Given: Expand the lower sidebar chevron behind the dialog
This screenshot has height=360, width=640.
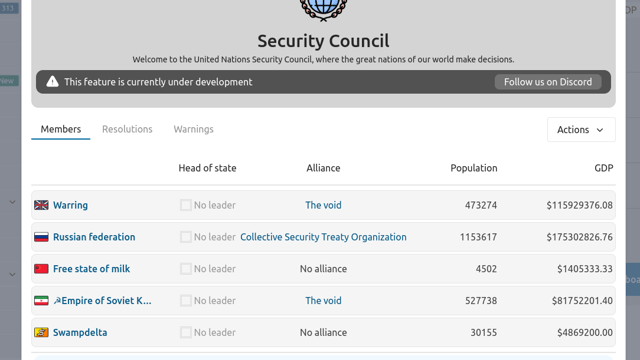Looking at the screenshot, I should [x=12, y=274].
